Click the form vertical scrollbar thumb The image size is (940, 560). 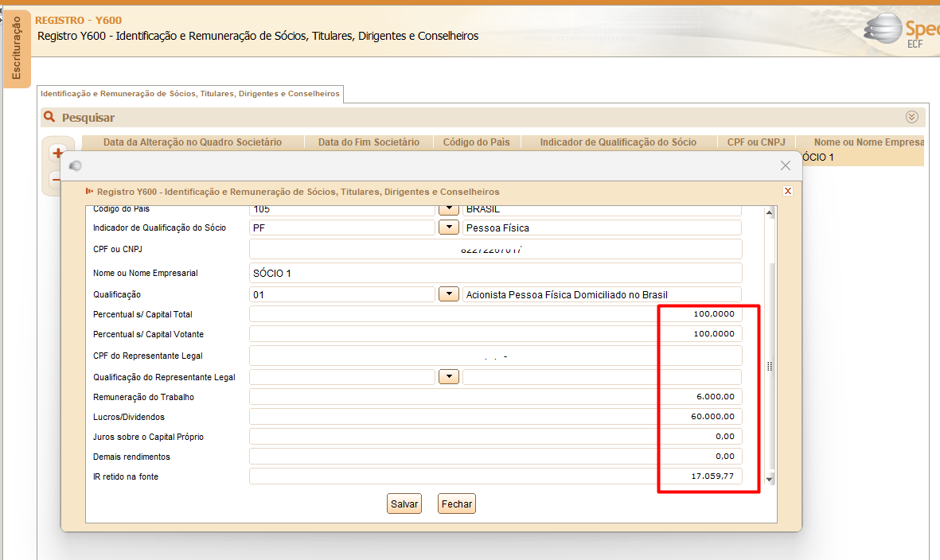click(770, 366)
